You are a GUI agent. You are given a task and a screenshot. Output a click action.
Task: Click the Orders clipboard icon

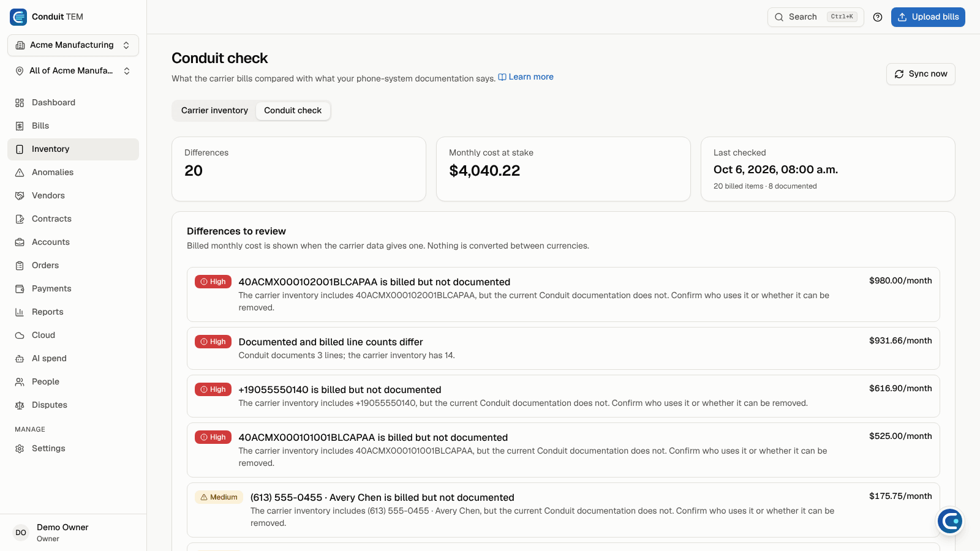click(x=20, y=266)
